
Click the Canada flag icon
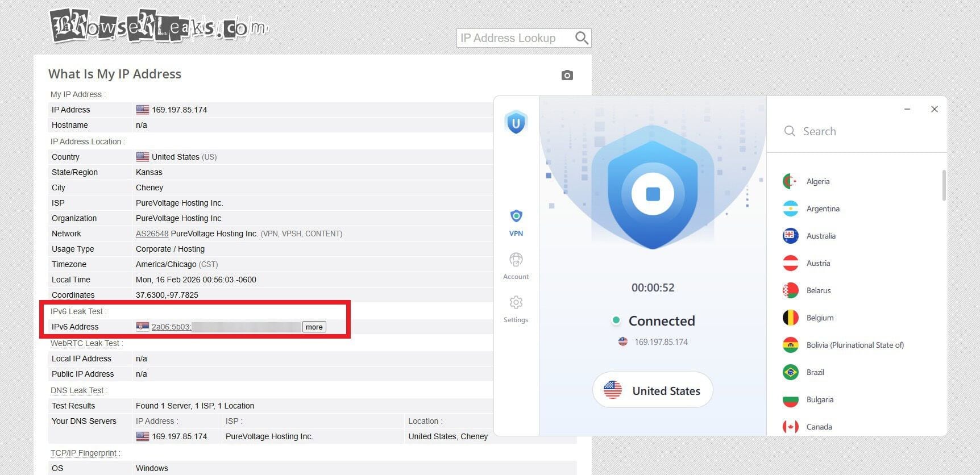790,427
